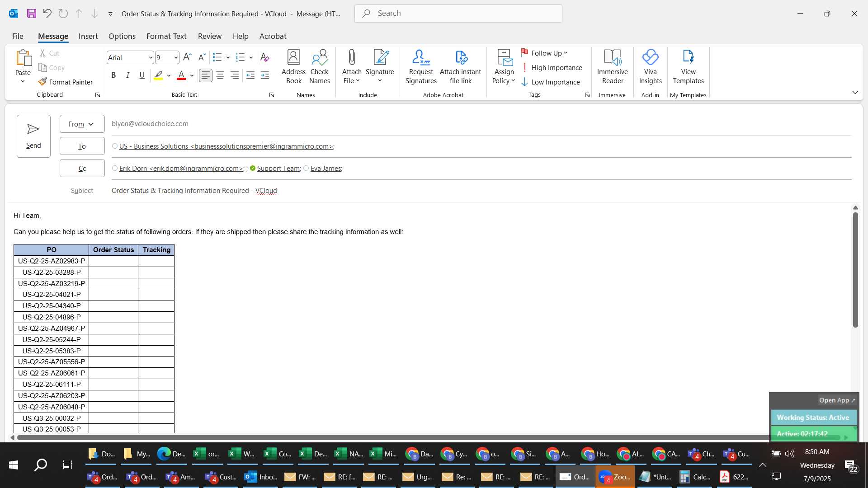The height and width of the screenshot is (488, 868).
Task: Apply red font color swatch
Action: point(181,75)
